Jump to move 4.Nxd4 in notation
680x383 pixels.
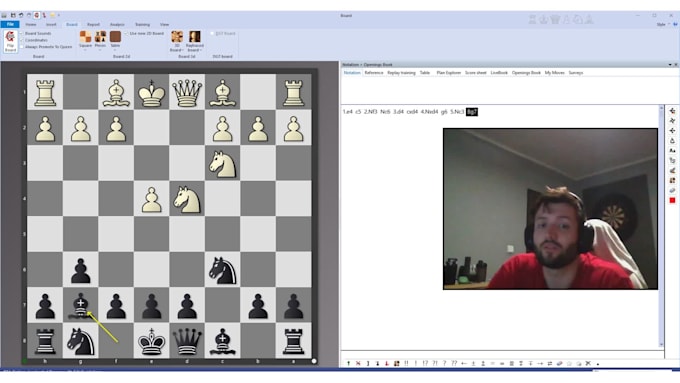(429, 112)
